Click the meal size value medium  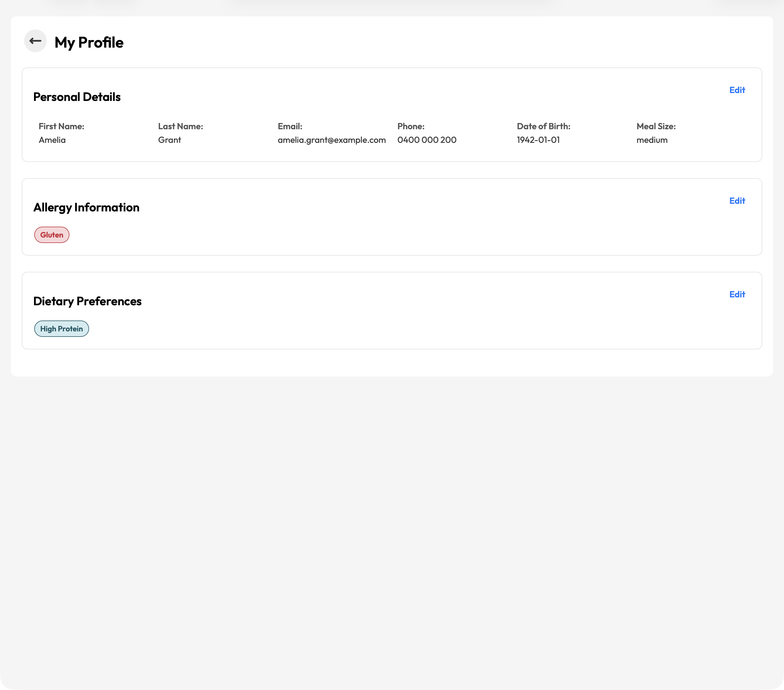tap(652, 140)
